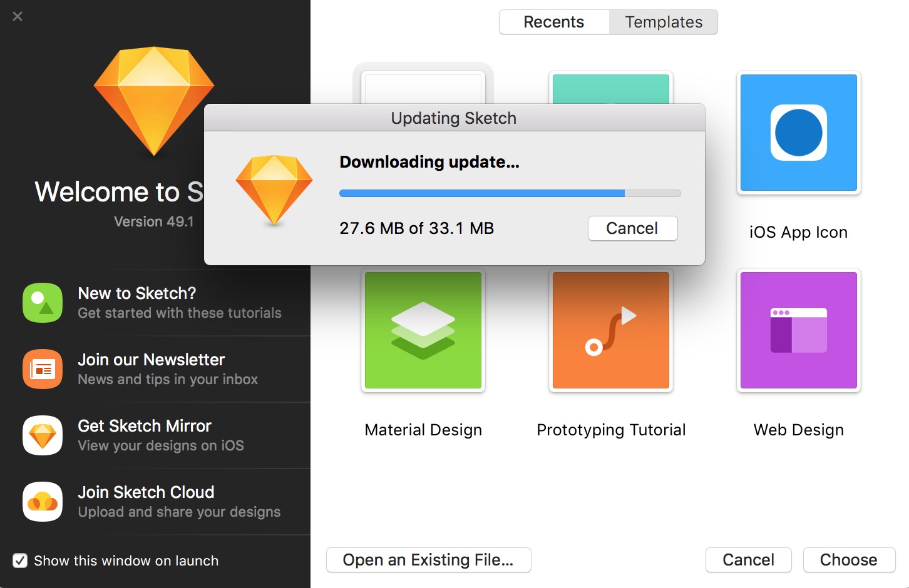Click the Join our Newsletter icon
Image resolution: width=909 pixels, height=588 pixels.
(43, 369)
